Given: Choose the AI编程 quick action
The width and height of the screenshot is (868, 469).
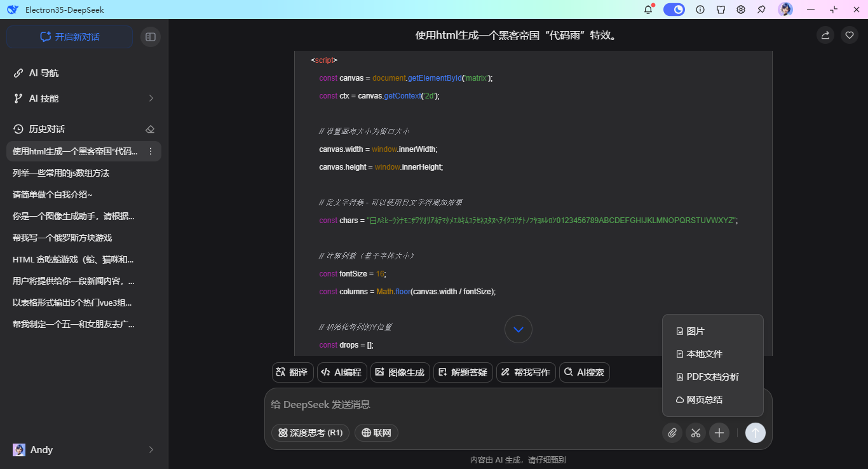Looking at the screenshot, I should point(342,372).
